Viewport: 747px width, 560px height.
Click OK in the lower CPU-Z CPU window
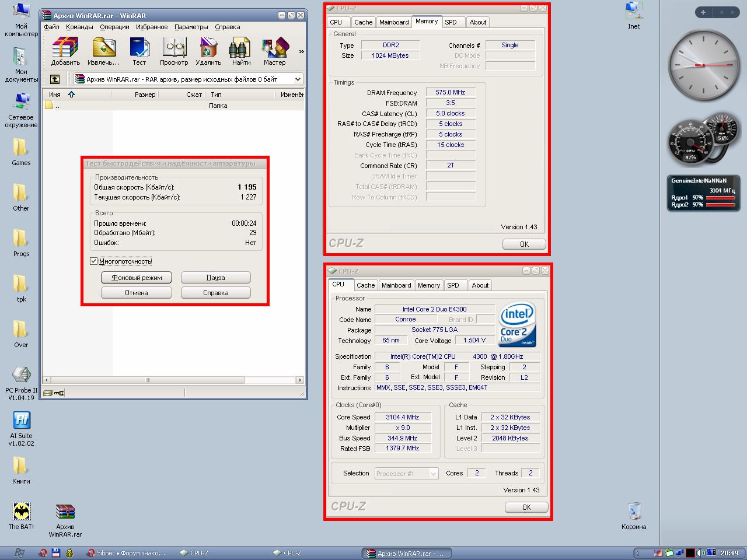(526, 507)
